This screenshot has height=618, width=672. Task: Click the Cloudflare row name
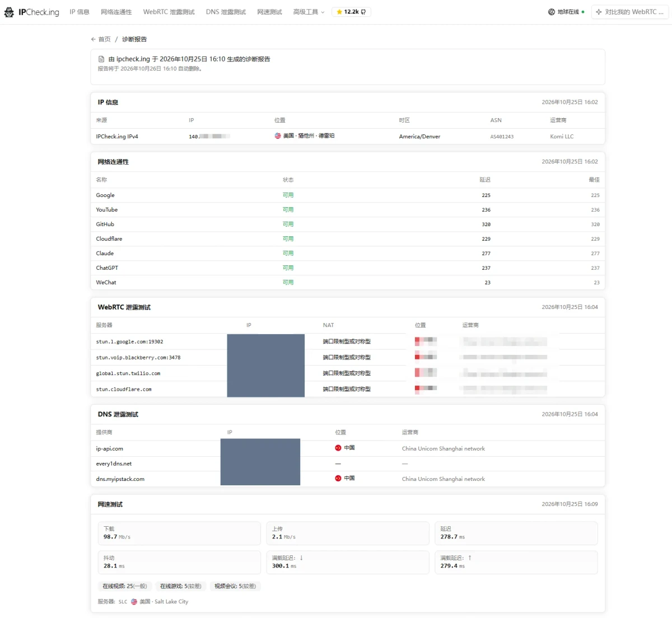(x=109, y=239)
